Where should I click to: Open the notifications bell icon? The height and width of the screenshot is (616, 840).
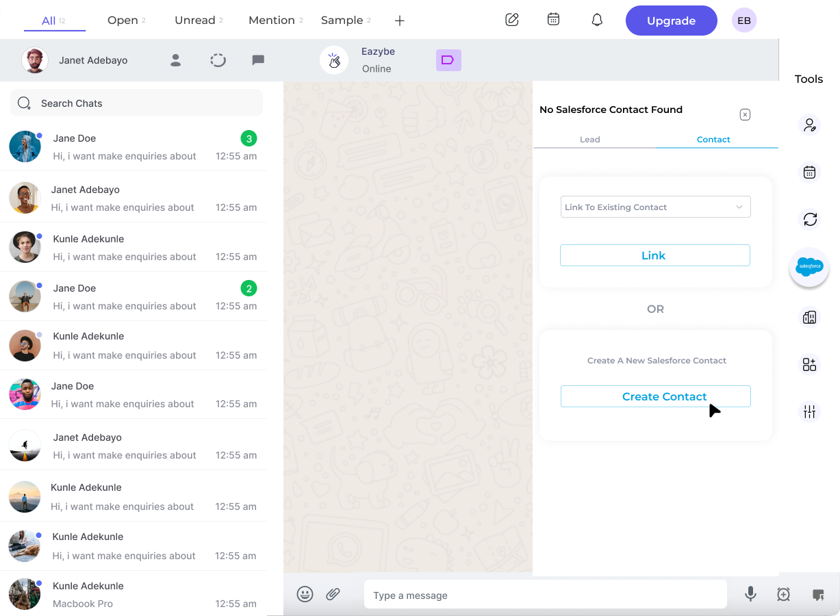tap(596, 20)
